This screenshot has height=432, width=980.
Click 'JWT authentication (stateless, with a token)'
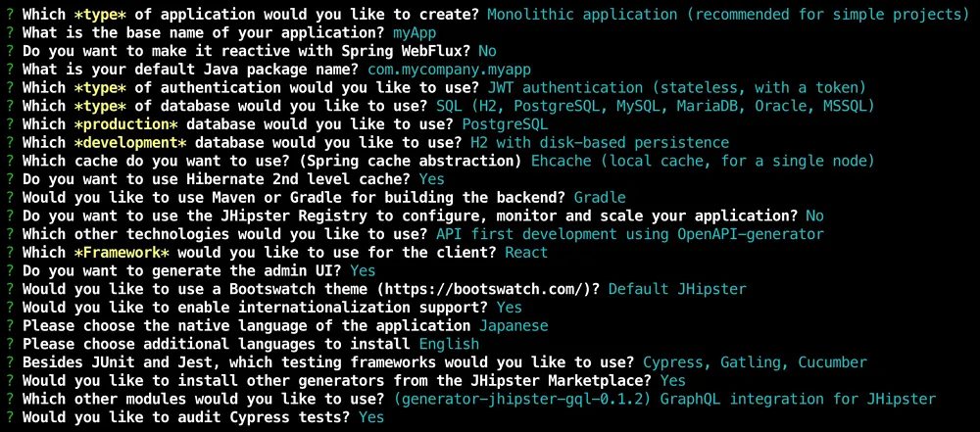(677, 87)
